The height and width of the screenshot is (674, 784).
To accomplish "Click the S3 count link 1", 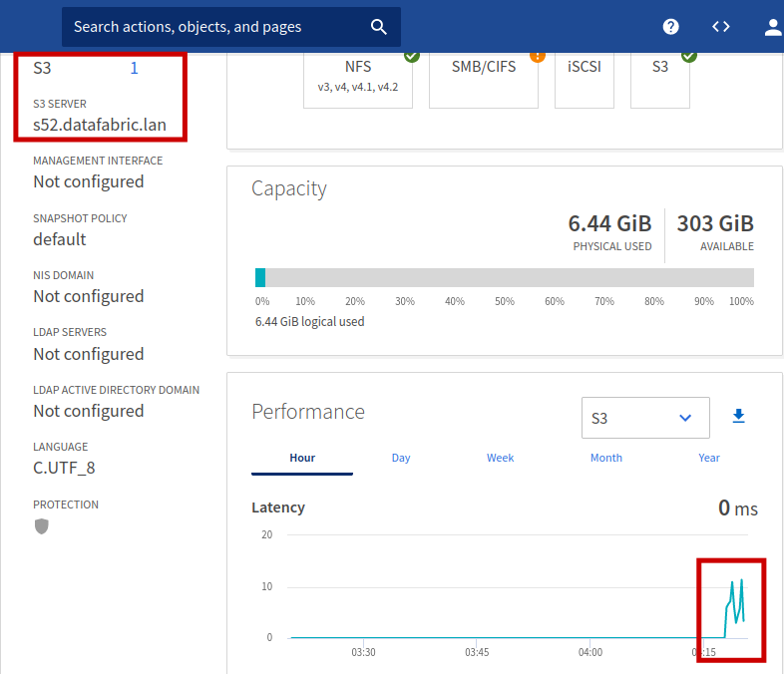I will coord(134,68).
